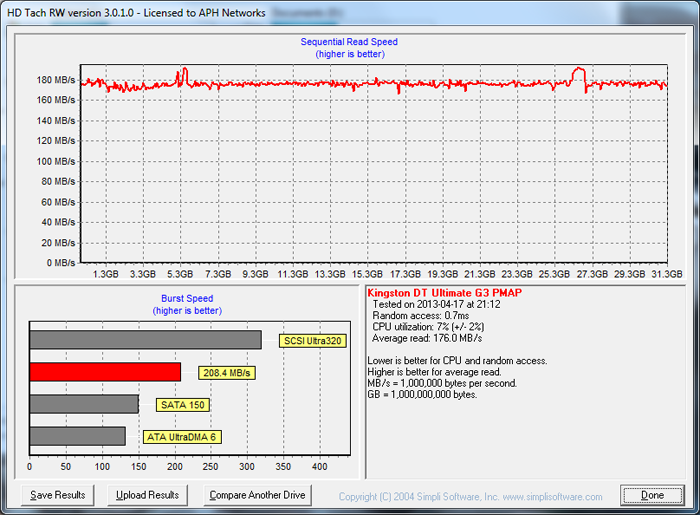Click the gray SCSI Ultra320 bar
The height and width of the screenshot is (515, 700).
[x=145, y=340]
